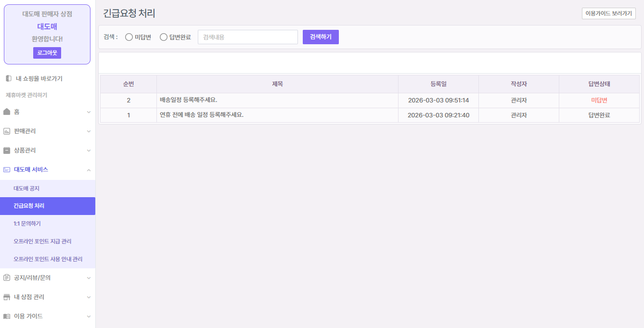Click the sales management chart icon

click(x=7, y=131)
